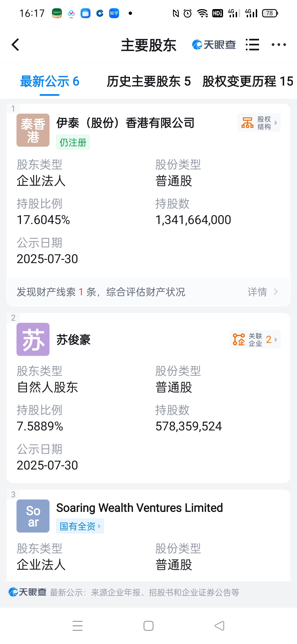Tap the Android recent apps button
This screenshot has width=297, height=644.
[x=78, y=626]
